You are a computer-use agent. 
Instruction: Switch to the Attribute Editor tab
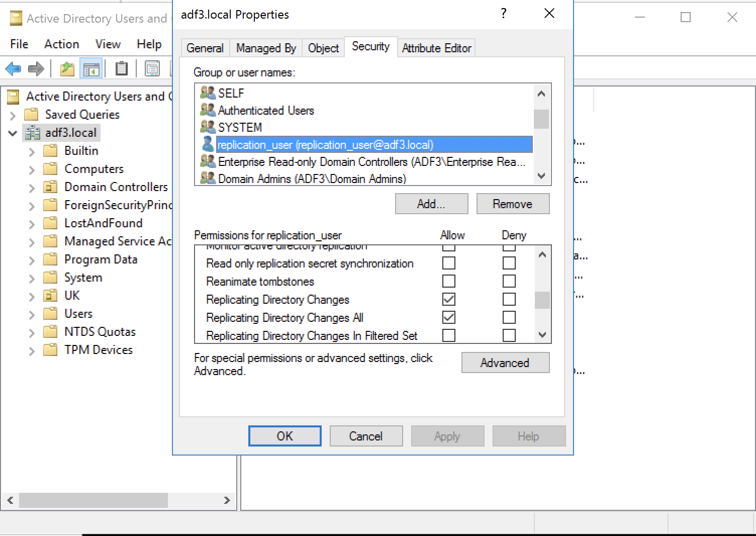[436, 48]
